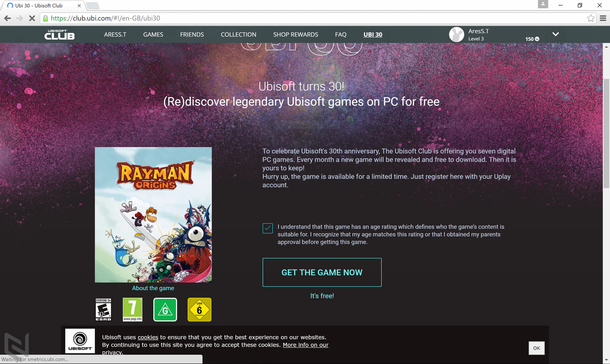
Task: Click the page vertical scrollbar thumb
Action: [606, 133]
